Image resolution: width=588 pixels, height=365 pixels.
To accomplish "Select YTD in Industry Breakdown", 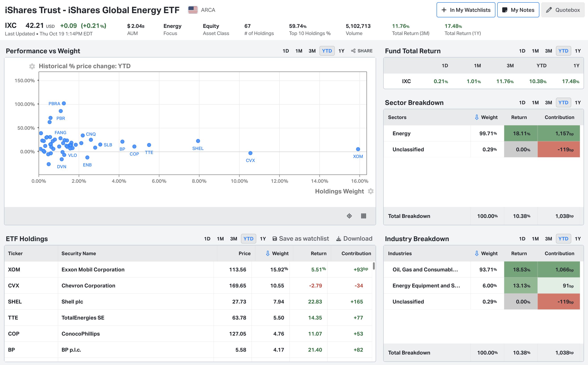I will (x=563, y=238).
